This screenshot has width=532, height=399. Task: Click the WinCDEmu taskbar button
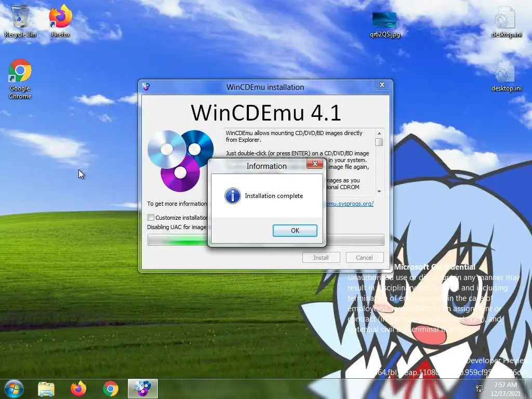[x=142, y=389]
